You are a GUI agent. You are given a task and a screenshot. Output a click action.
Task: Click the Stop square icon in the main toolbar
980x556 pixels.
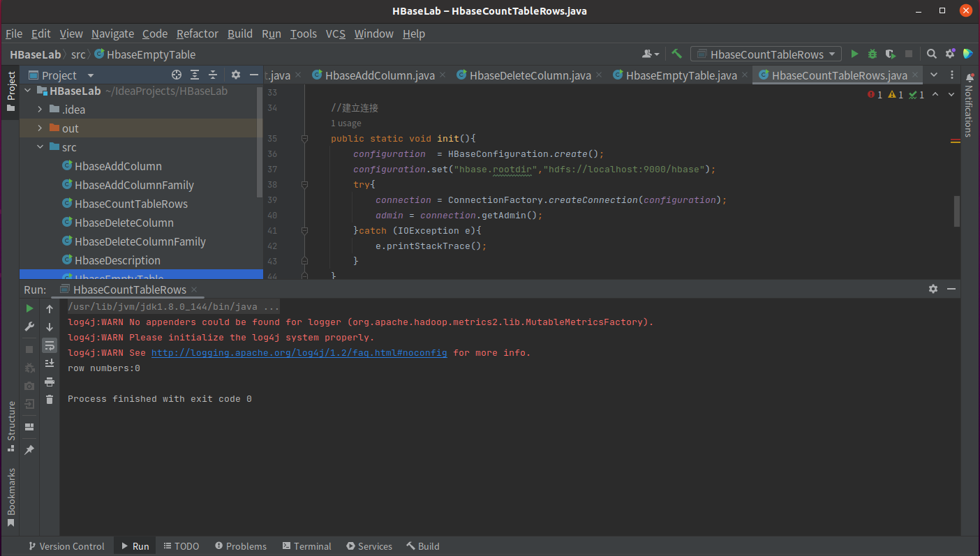[x=909, y=54]
